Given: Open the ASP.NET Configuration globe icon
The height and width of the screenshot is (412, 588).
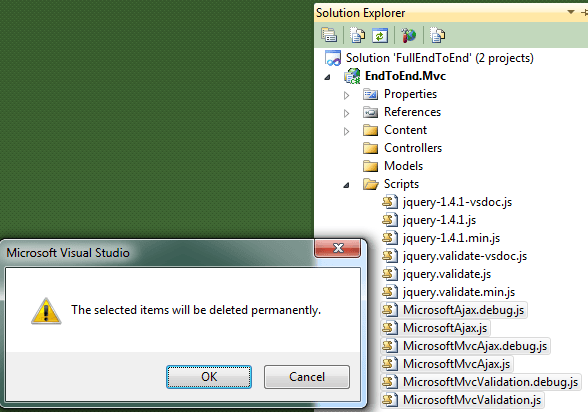Looking at the screenshot, I should pos(408,35).
